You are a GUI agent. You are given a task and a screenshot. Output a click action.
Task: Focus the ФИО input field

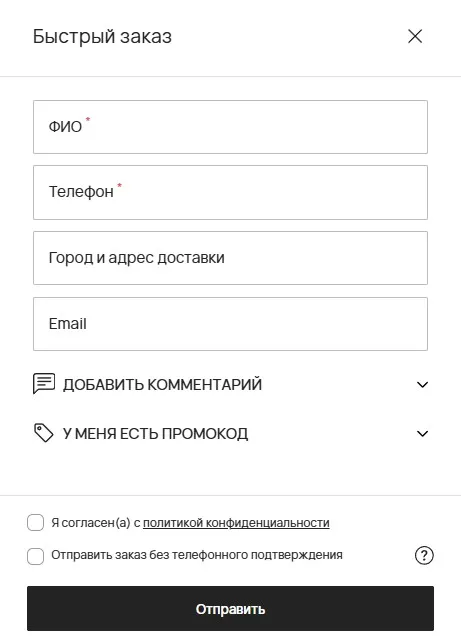click(230, 127)
